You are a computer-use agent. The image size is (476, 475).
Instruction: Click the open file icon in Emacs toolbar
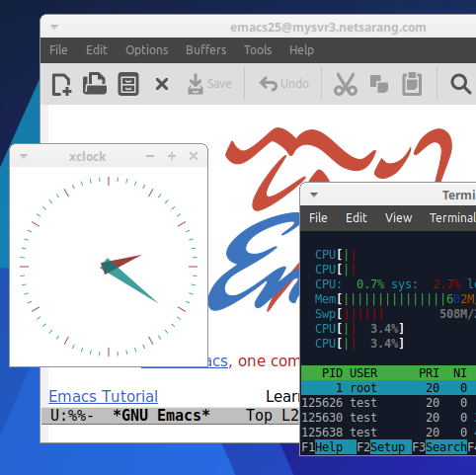pos(95,84)
